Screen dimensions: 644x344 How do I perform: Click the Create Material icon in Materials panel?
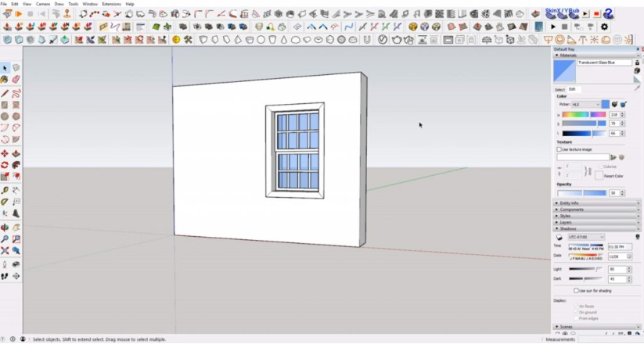(x=637, y=70)
